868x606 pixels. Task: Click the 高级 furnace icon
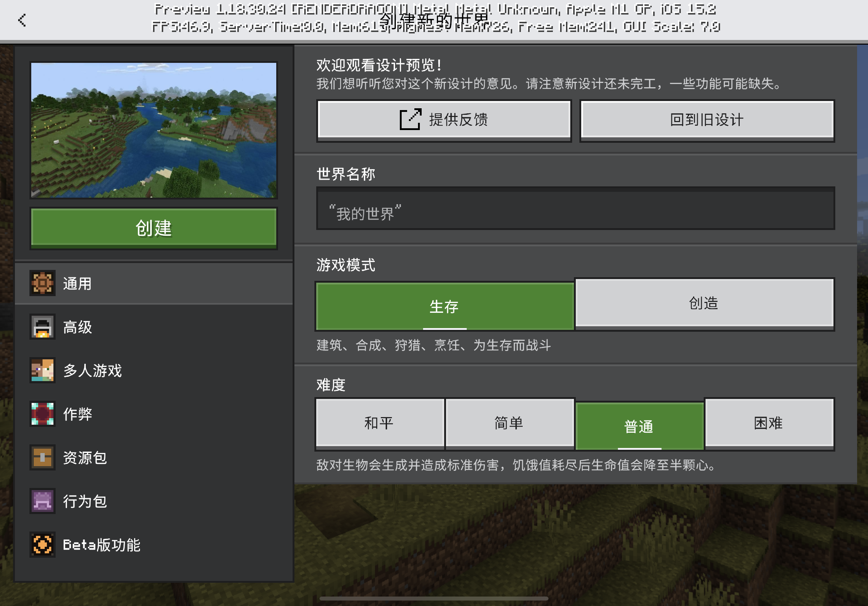coord(42,327)
